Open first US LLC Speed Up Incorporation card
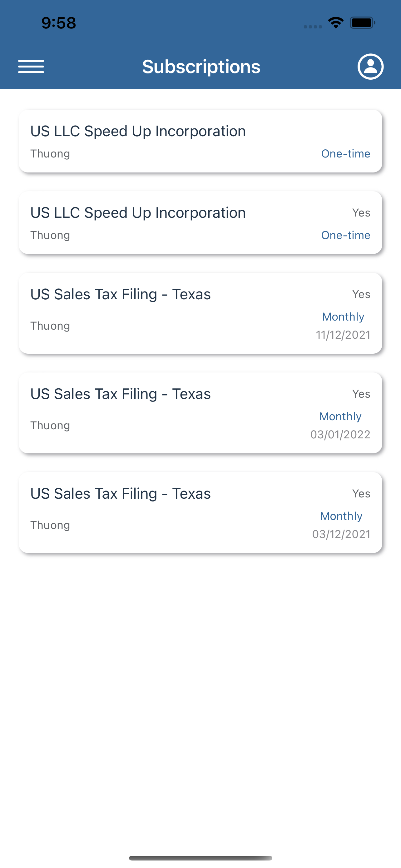 [x=200, y=141]
